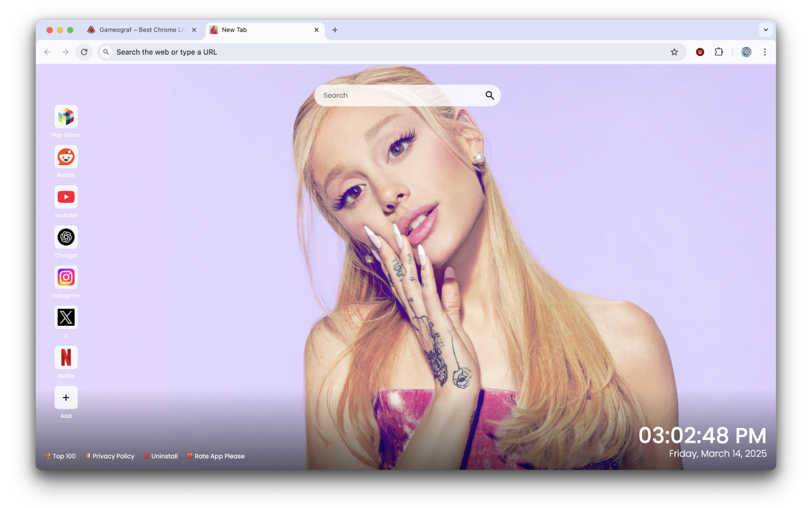
Task: Open the Instagram shortcut
Action: point(66,277)
